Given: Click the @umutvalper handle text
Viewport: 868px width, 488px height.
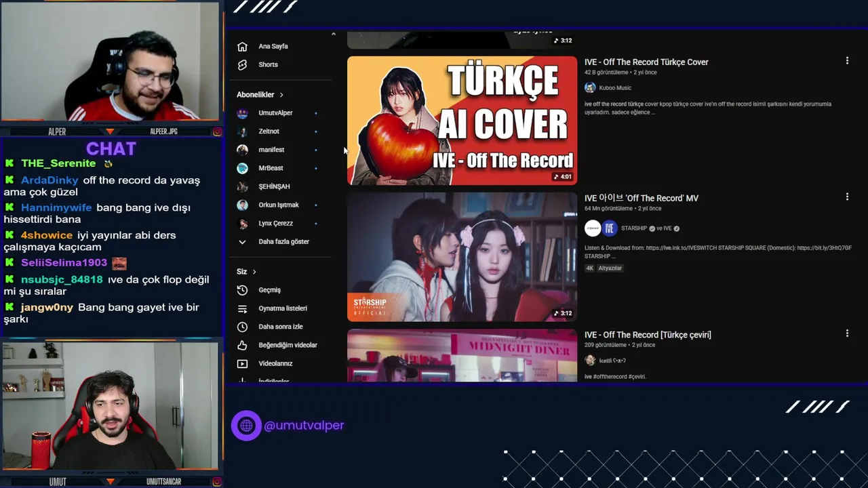Looking at the screenshot, I should point(304,426).
